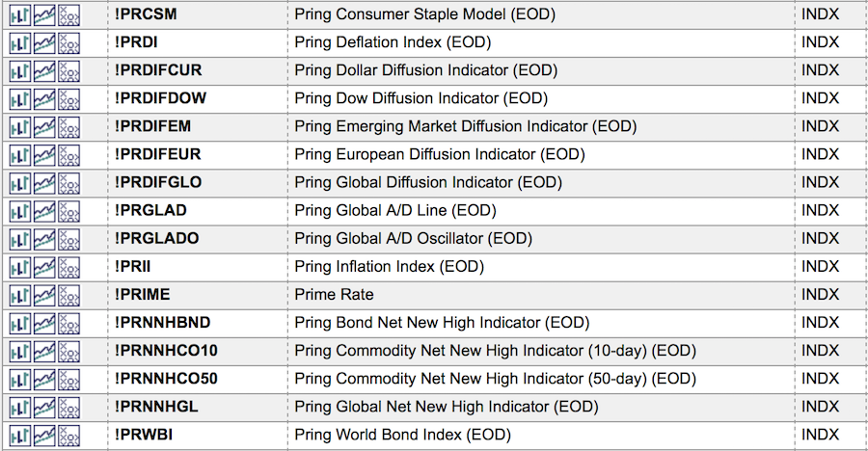
Task: Open the bar chart icon for !PRGLAD
Action: (x=19, y=210)
